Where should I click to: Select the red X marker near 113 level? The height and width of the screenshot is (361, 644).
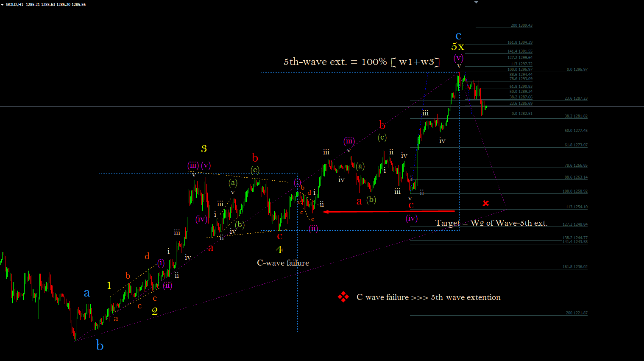[485, 203]
